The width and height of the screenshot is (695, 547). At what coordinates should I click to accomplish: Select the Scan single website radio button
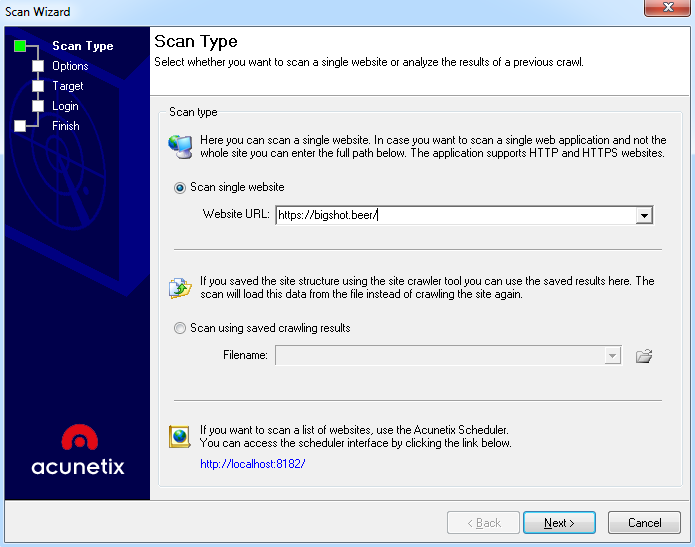180,187
